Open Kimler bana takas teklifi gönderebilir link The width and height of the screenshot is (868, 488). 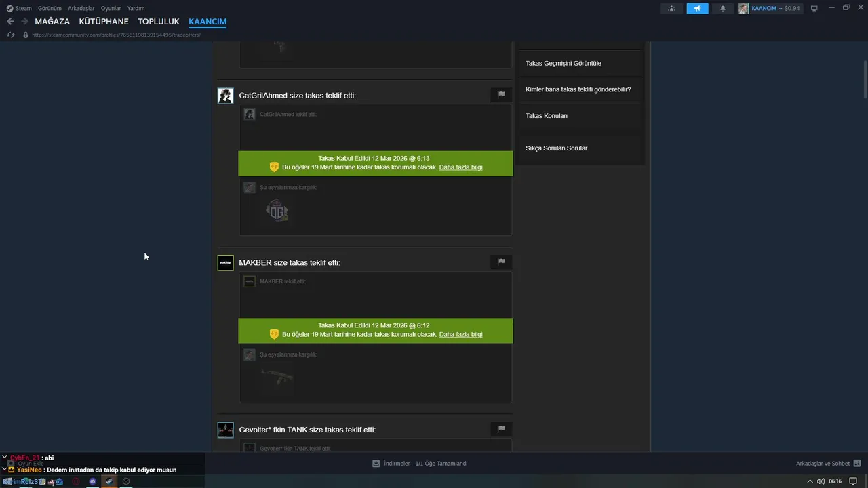click(578, 89)
